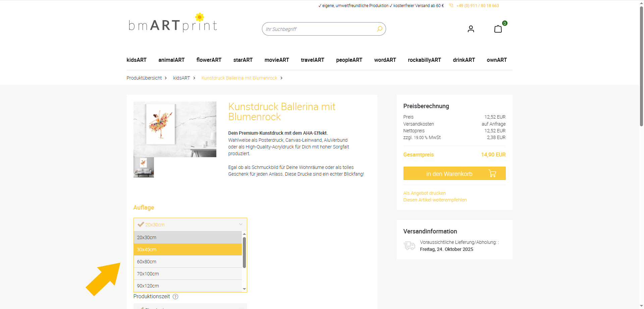Choose 70x100cm from the size list
The width and height of the screenshot is (644, 309).
click(187, 274)
